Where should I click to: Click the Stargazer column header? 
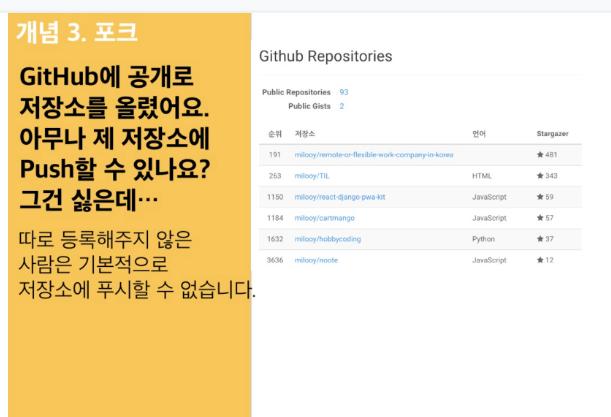click(552, 134)
